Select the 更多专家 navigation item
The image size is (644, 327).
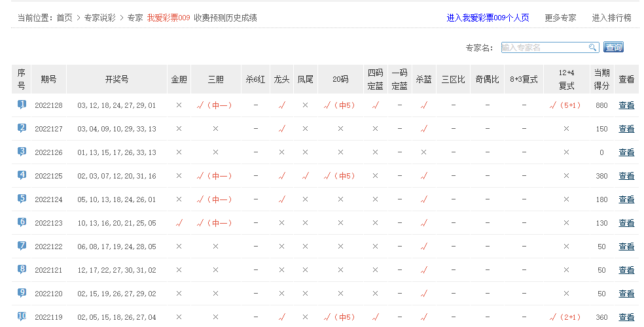tap(560, 18)
